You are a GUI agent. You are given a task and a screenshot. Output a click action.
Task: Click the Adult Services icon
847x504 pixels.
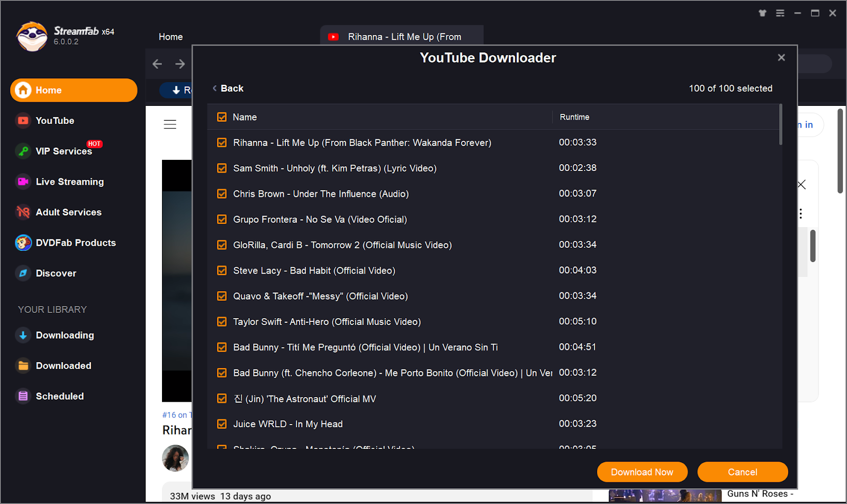coord(23,212)
